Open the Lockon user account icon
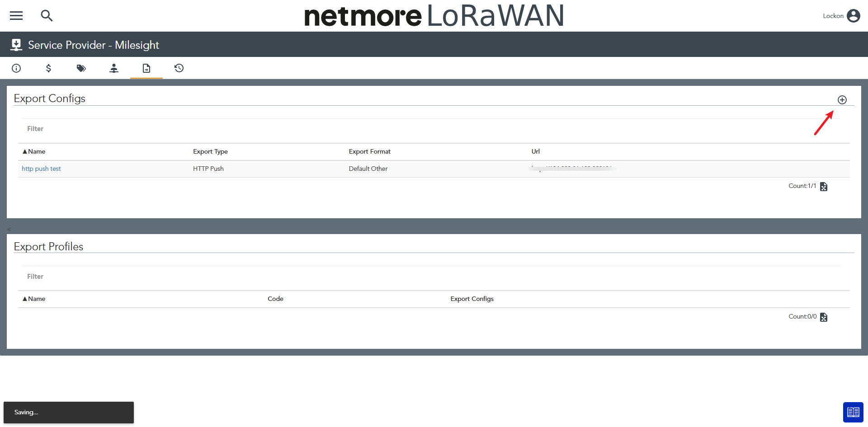Screen dimensions: 868x427 [x=853, y=16]
